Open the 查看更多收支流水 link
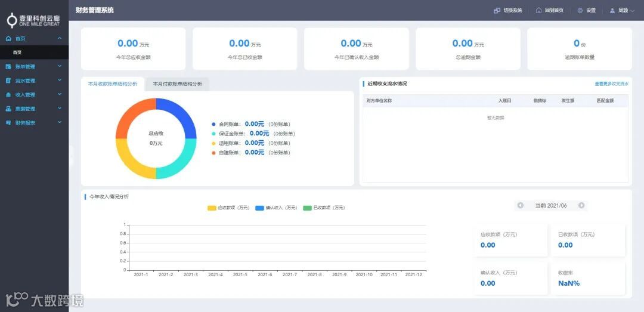The height and width of the screenshot is (312, 644). [x=612, y=84]
